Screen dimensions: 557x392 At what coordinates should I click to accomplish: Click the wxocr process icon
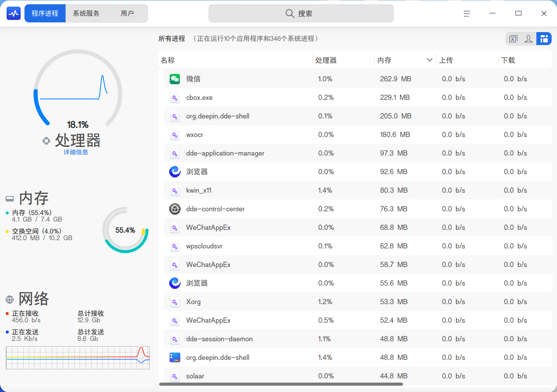point(175,135)
